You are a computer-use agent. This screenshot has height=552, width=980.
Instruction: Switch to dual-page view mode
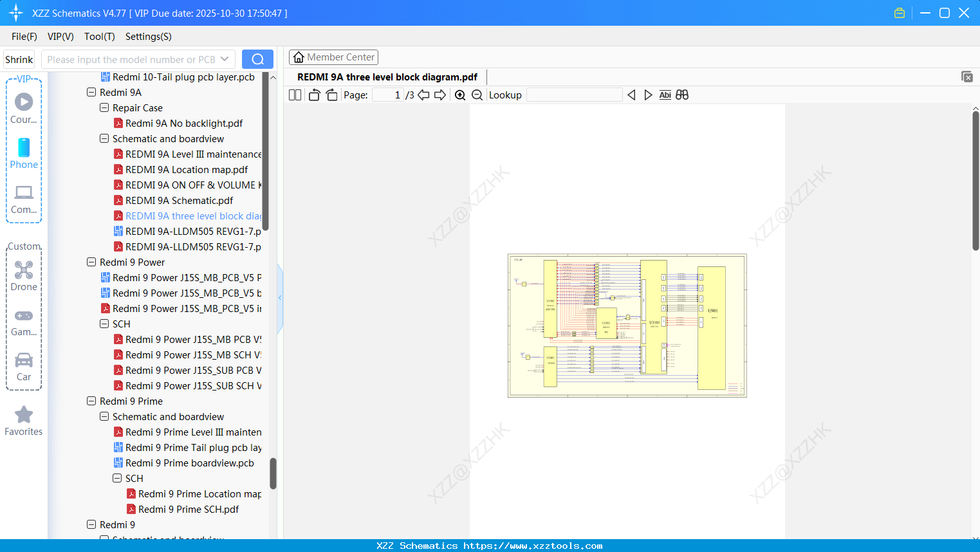point(294,95)
